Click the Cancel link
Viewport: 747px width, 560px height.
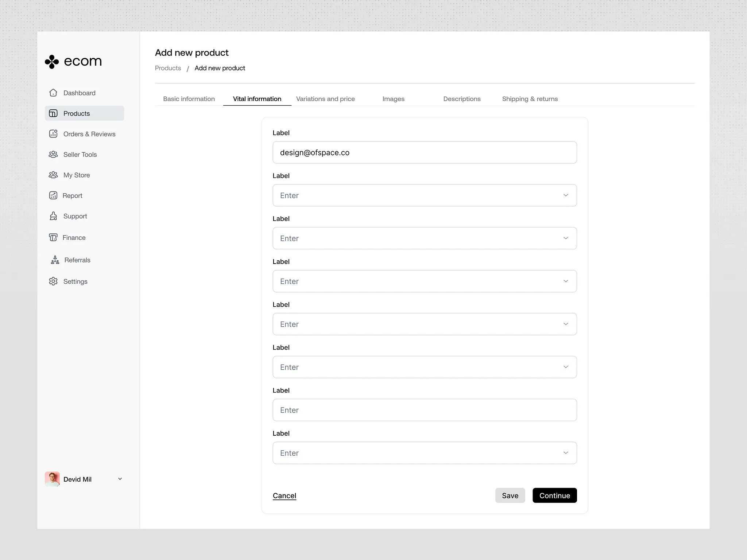click(284, 495)
